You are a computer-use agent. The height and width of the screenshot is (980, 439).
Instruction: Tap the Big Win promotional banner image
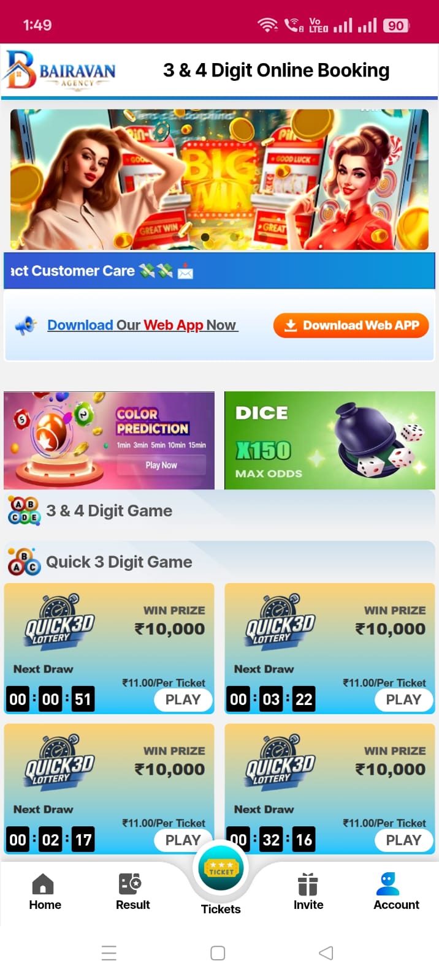pyautogui.click(x=219, y=179)
